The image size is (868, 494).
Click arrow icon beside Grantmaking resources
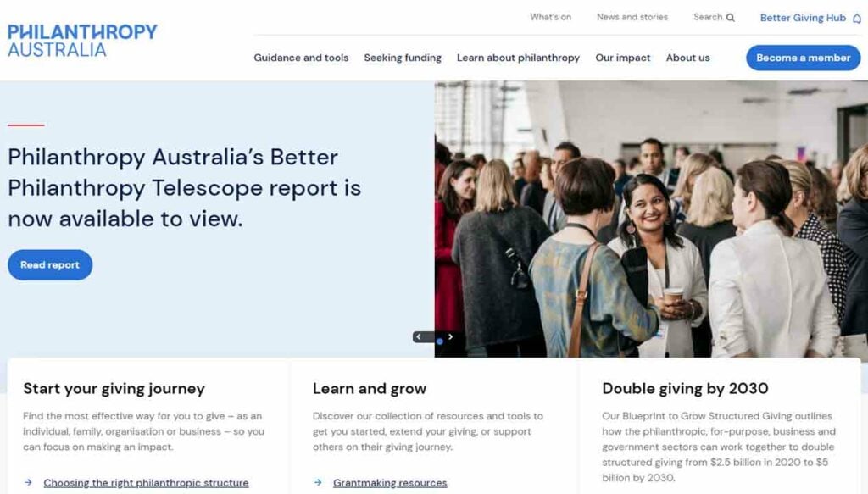(318, 482)
